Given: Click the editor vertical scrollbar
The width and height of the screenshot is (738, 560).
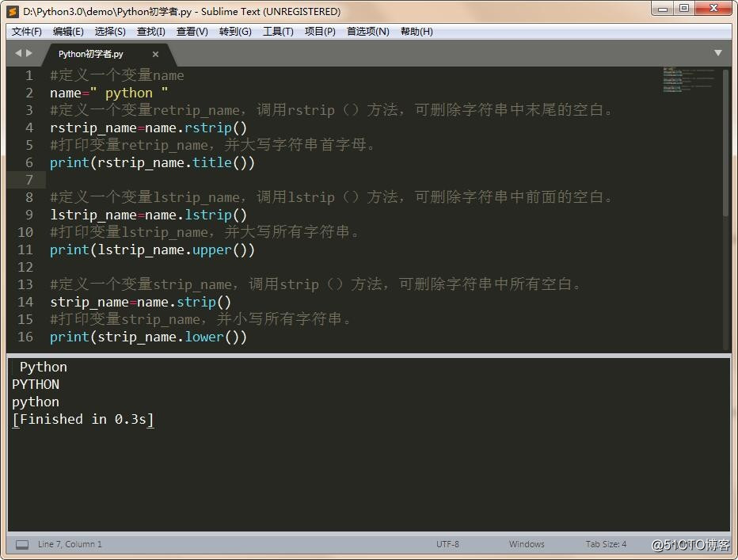Looking at the screenshot, I should click(725, 143).
